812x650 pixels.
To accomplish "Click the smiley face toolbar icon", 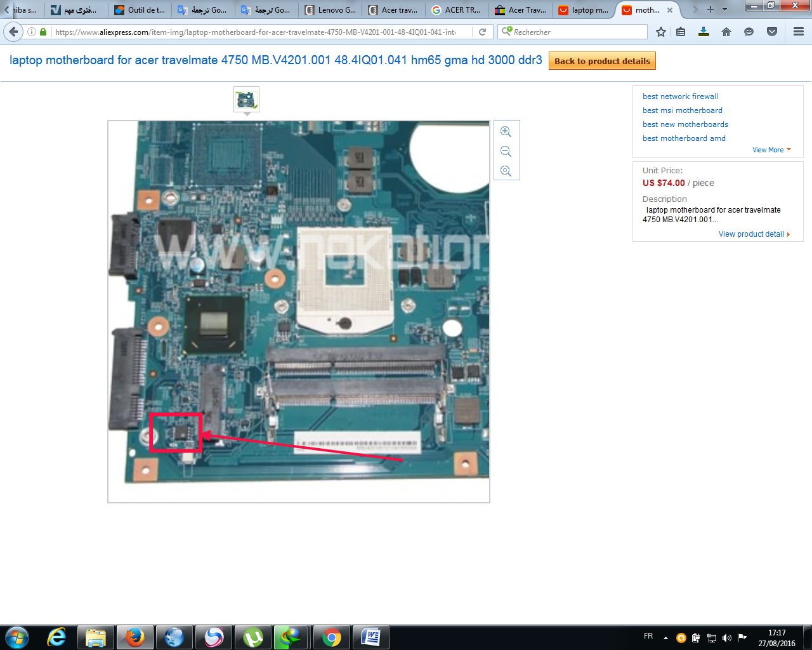I will click(749, 32).
